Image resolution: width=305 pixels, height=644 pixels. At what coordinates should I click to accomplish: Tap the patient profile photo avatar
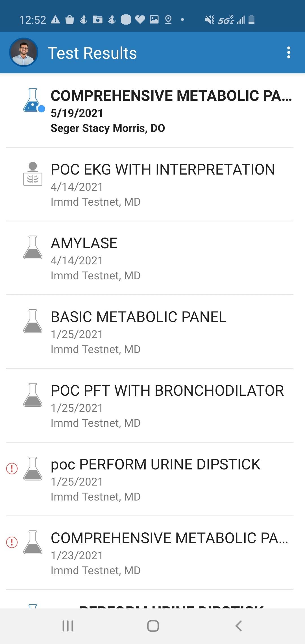tap(24, 52)
